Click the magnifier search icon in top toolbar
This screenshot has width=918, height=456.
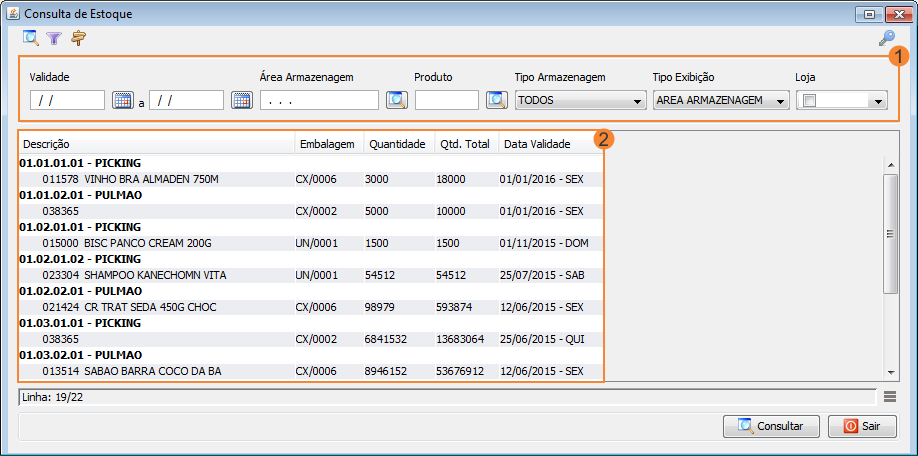(x=30, y=39)
